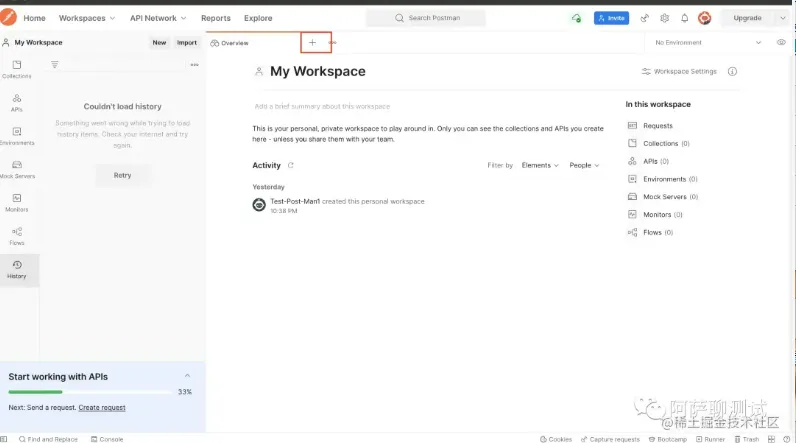796x443 pixels.
Task: Click the Postman logo icon
Action: click(x=8, y=17)
